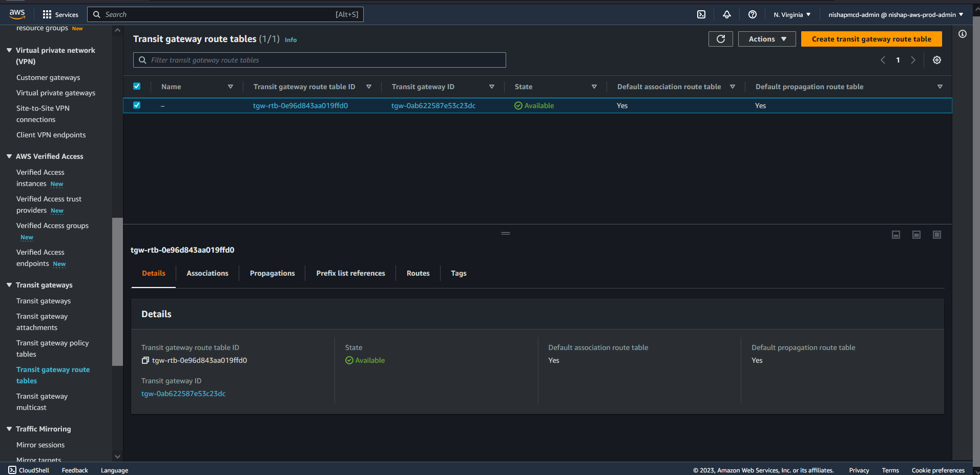Viewport: 980px width, 475px height.
Task: Copy the transit gateway route table ID
Action: tap(145, 360)
